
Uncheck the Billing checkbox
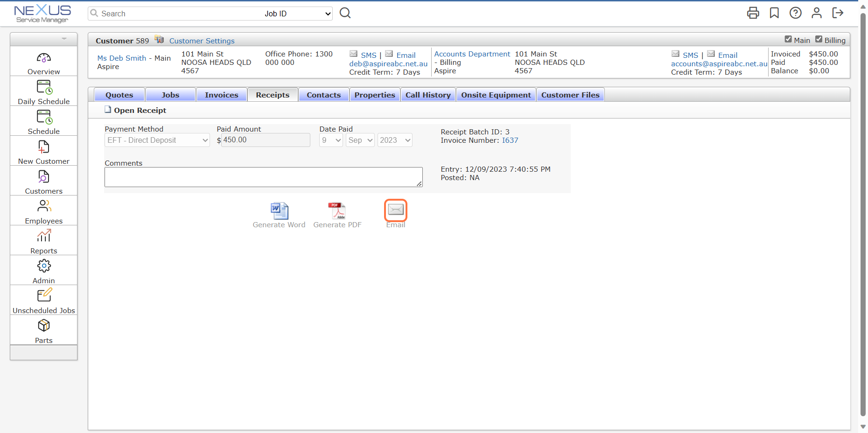tap(820, 39)
